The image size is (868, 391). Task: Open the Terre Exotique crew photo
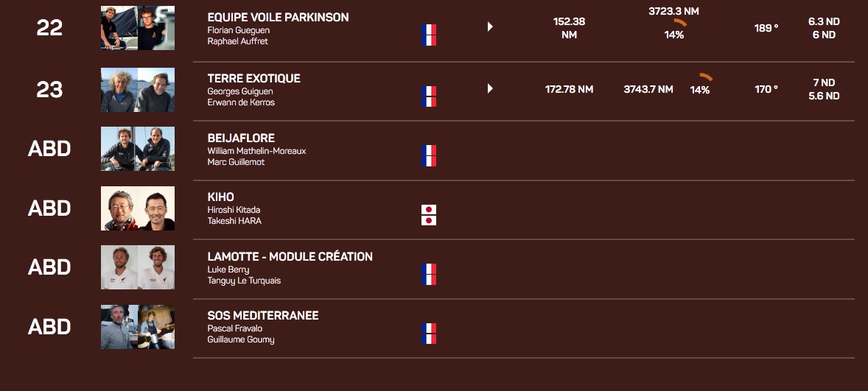click(138, 90)
